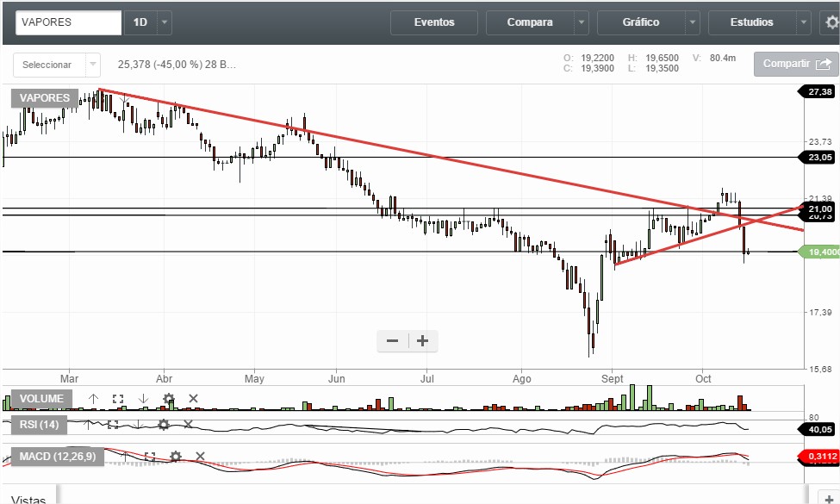Open the Vistas tab
Viewport: 840px width, 504px height.
point(28,498)
